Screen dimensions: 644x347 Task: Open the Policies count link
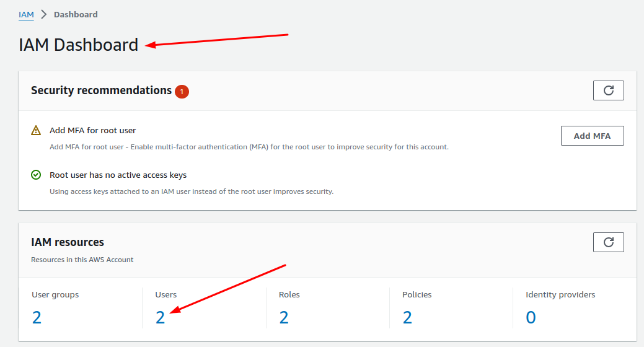pyautogui.click(x=407, y=317)
